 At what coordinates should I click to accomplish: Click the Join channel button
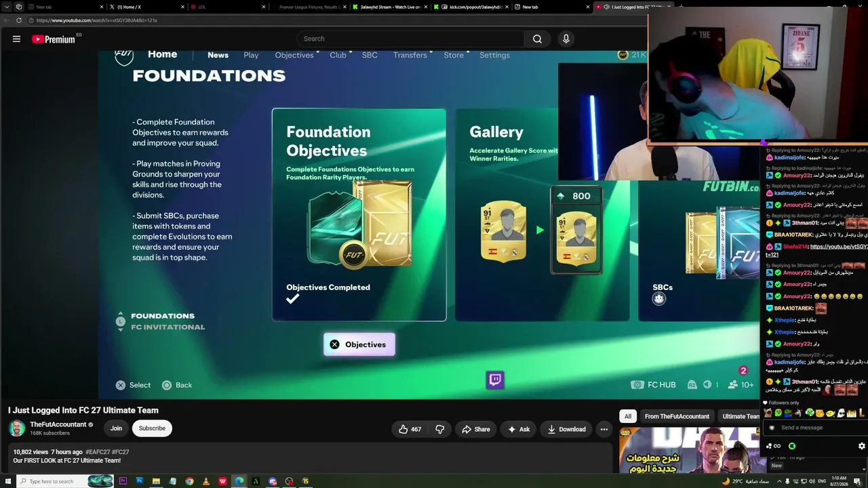[116, 428]
